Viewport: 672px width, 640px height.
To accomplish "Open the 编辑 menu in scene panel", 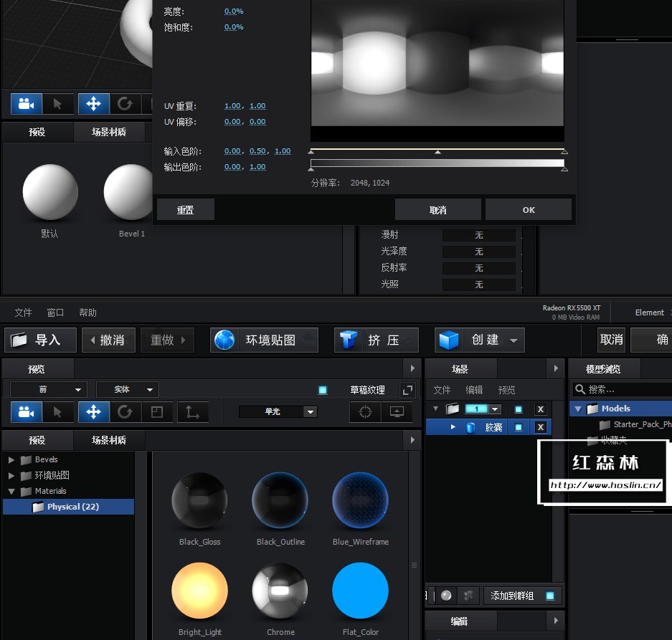I will pyautogui.click(x=473, y=390).
